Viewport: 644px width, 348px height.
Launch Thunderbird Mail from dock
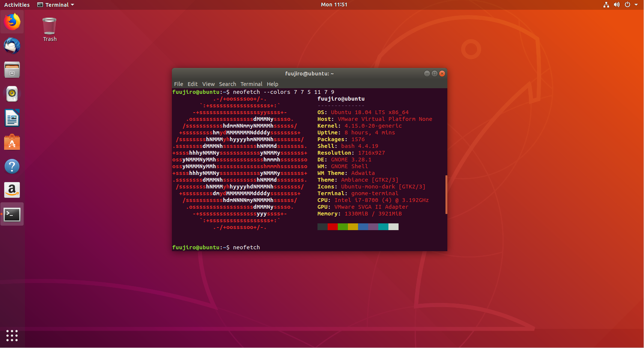point(12,46)
